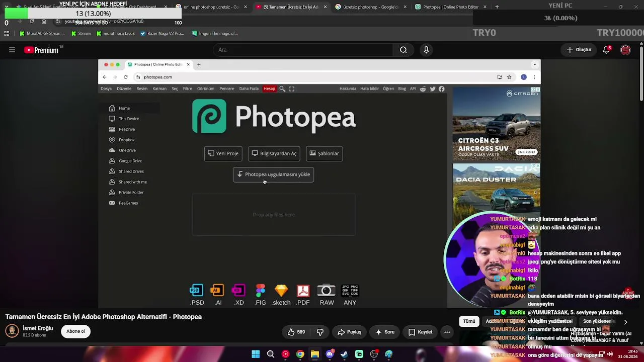Image resolution: width=644 pixels, height=362 pixels.
Task: Open the Windows Start menu
Action: (256, 354)
